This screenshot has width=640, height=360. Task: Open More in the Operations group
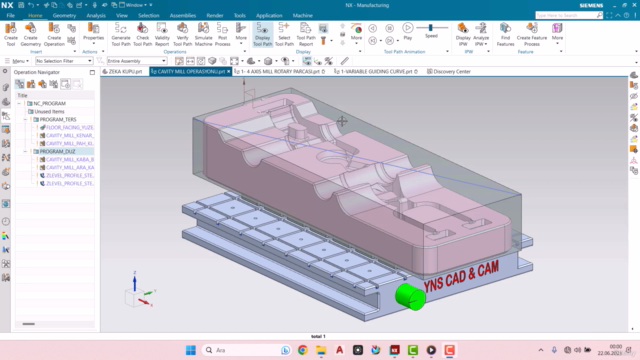(241, 33)
